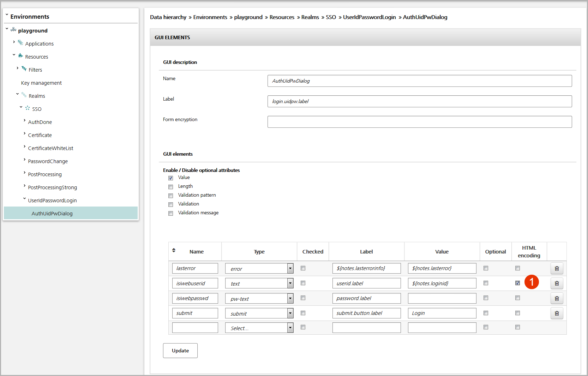Click the GUI description Name field

tap(420, 81)
